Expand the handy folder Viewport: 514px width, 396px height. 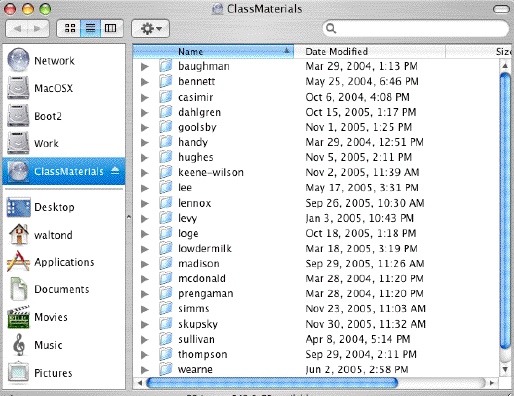pos(145,143)
